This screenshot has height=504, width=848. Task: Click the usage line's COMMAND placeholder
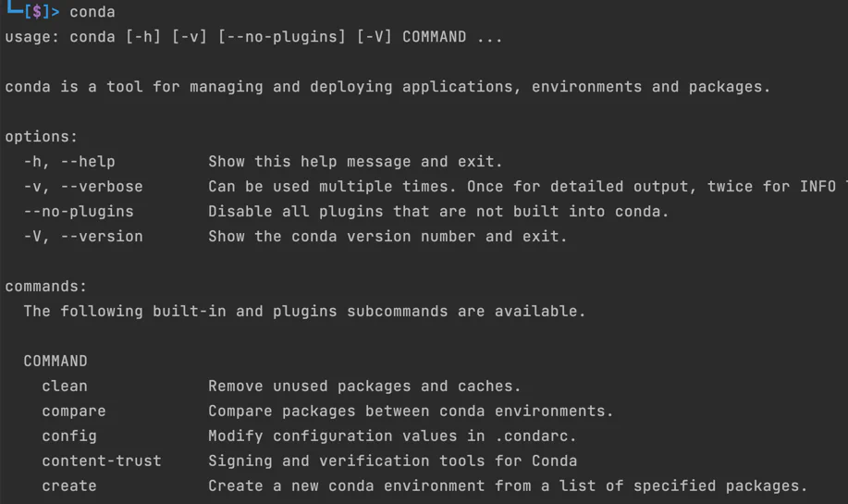(434, 37)
